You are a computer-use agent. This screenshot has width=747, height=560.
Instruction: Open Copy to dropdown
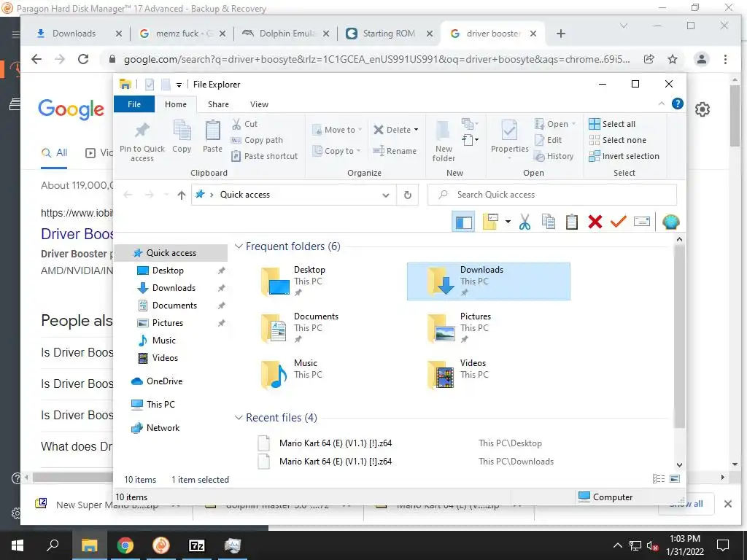(x=336, y=151)
